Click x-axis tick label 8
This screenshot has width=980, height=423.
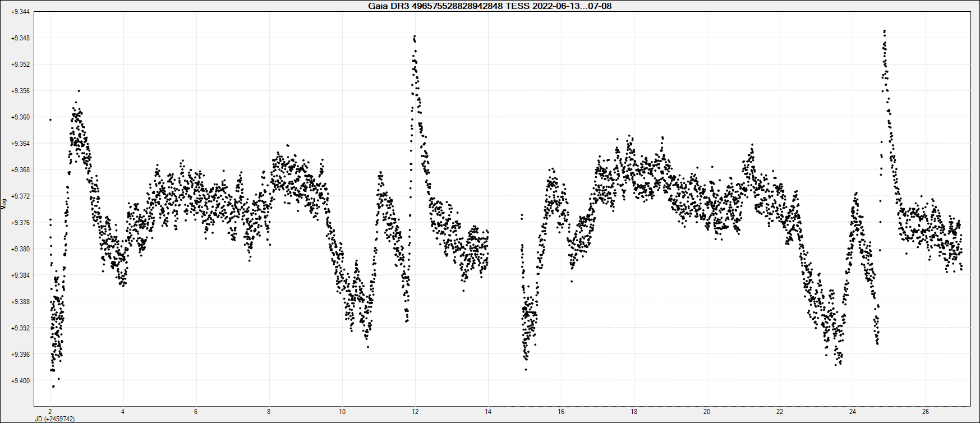coord(269,412)
